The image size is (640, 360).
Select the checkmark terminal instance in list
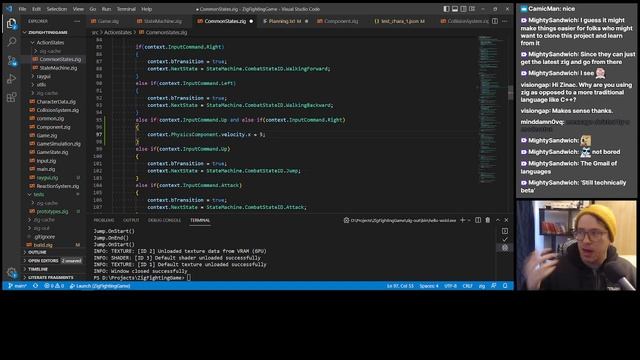click(505, 240)
